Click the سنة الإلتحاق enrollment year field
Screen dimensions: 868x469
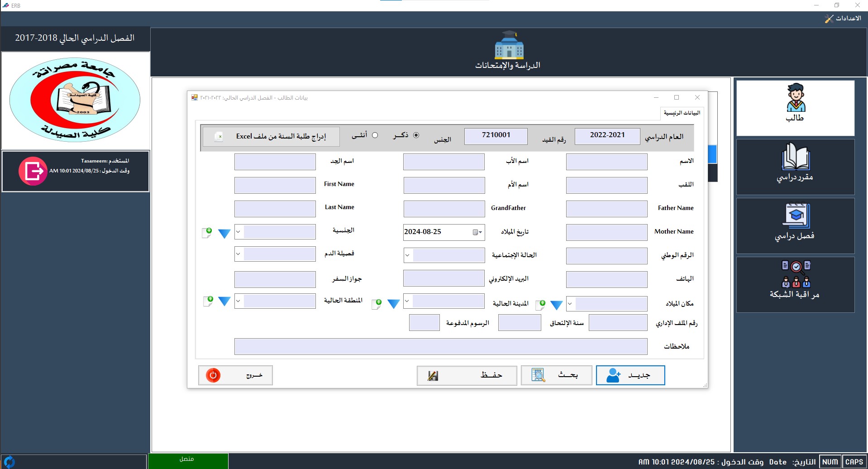520,323
